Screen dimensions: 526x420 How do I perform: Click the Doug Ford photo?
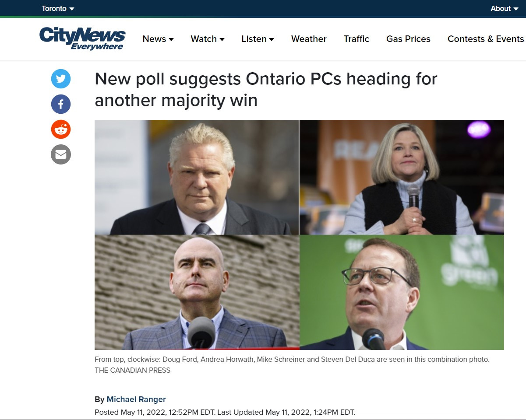197,177
